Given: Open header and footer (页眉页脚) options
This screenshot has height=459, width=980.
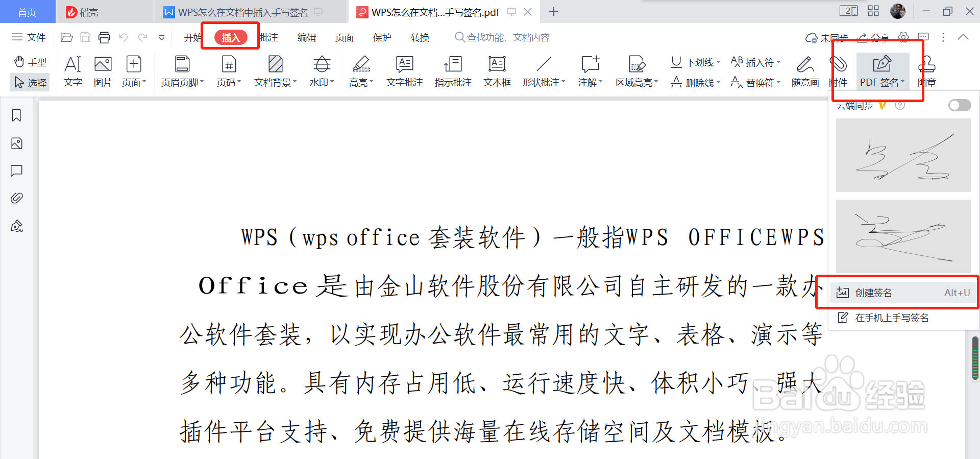Looking at the screenshot, I should (182, 71).
